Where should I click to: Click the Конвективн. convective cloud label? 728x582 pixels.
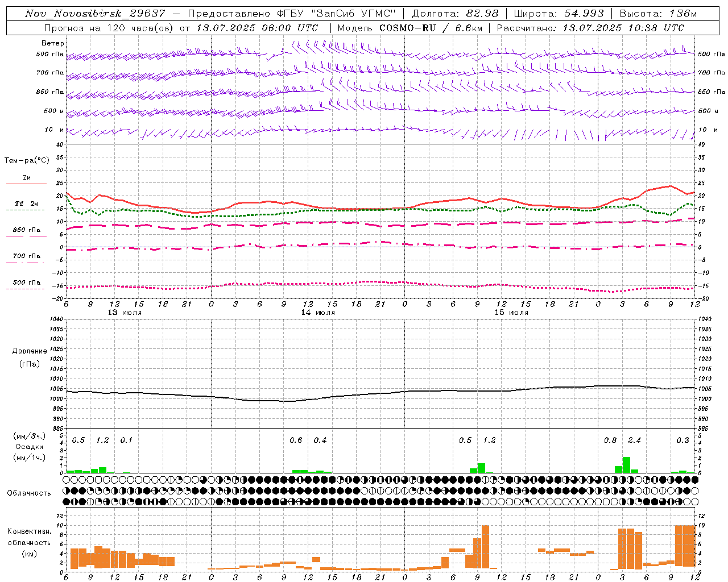(x=30, y=531)
